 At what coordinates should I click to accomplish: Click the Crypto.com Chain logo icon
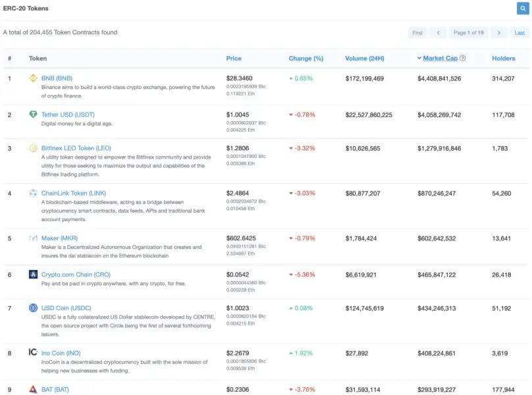coord(33,274)
